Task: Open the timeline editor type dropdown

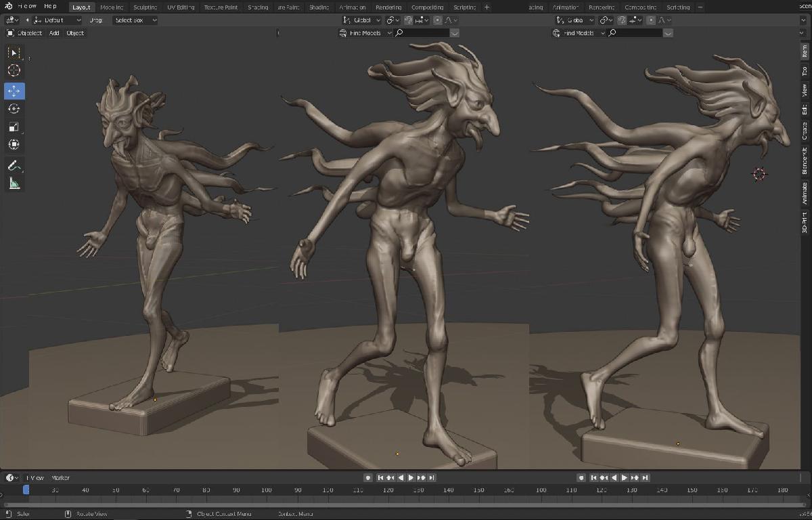Action: click(12, 478)
